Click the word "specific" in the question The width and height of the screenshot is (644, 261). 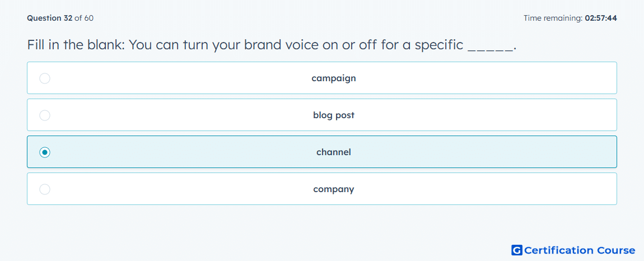pyautogui.click(x=439, y=45)
